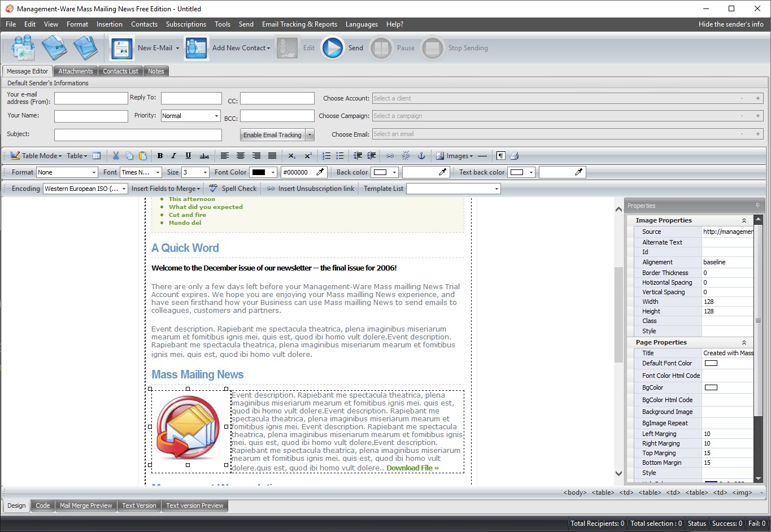Open the Images dropdown
This screenshot has height=532, width=771.
coord(454,156)
